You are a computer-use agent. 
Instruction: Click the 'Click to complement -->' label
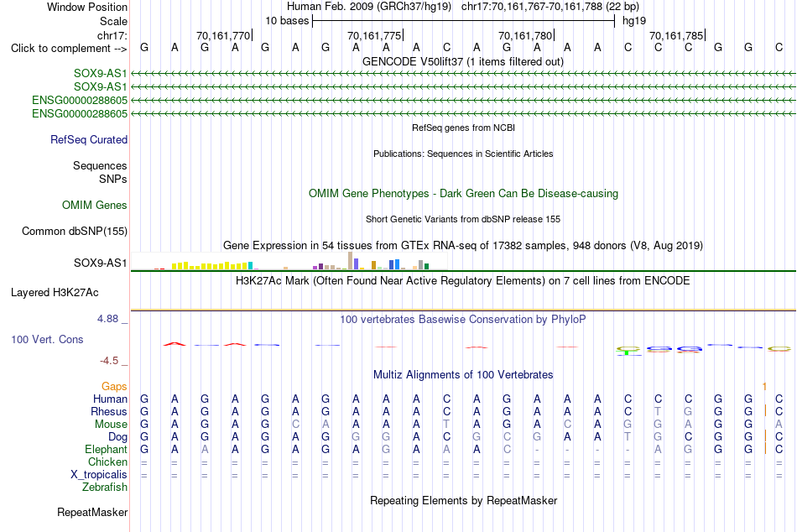click(69, 49)
